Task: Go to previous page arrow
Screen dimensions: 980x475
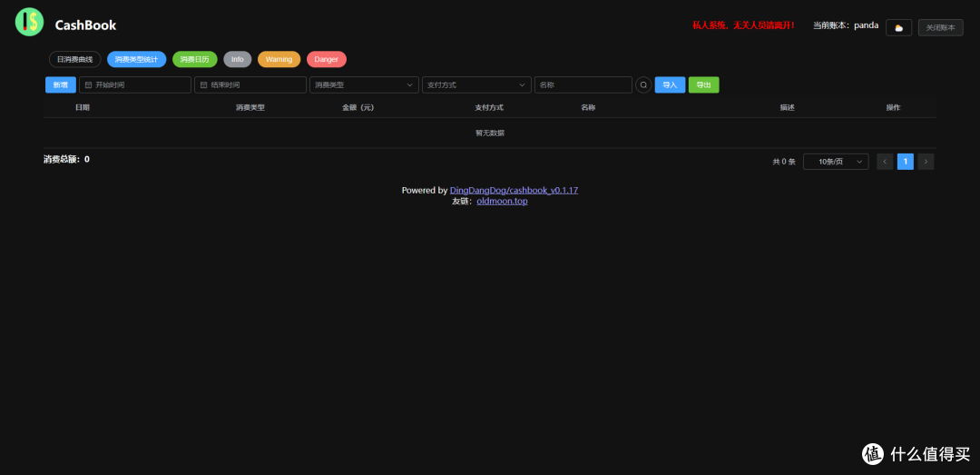Action: [x=885, y=162]
